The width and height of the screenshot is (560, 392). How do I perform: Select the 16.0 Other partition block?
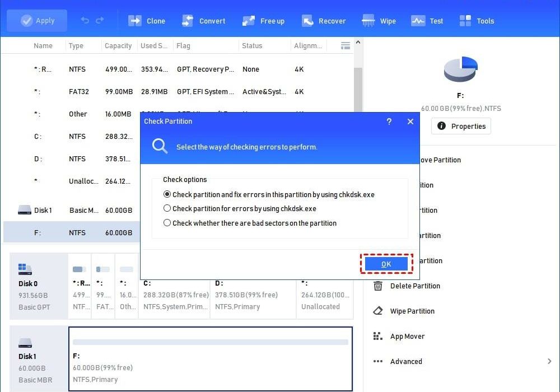click(x=127, y=286)
